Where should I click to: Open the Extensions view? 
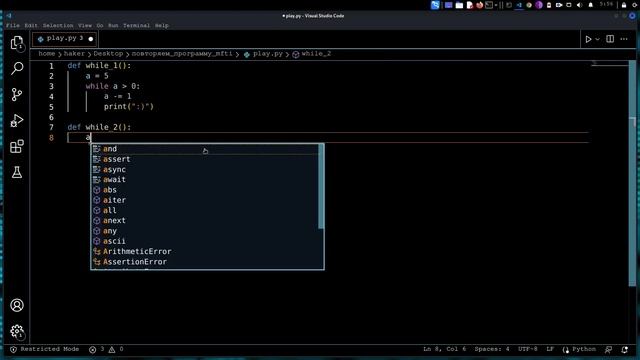coord(17,146)
